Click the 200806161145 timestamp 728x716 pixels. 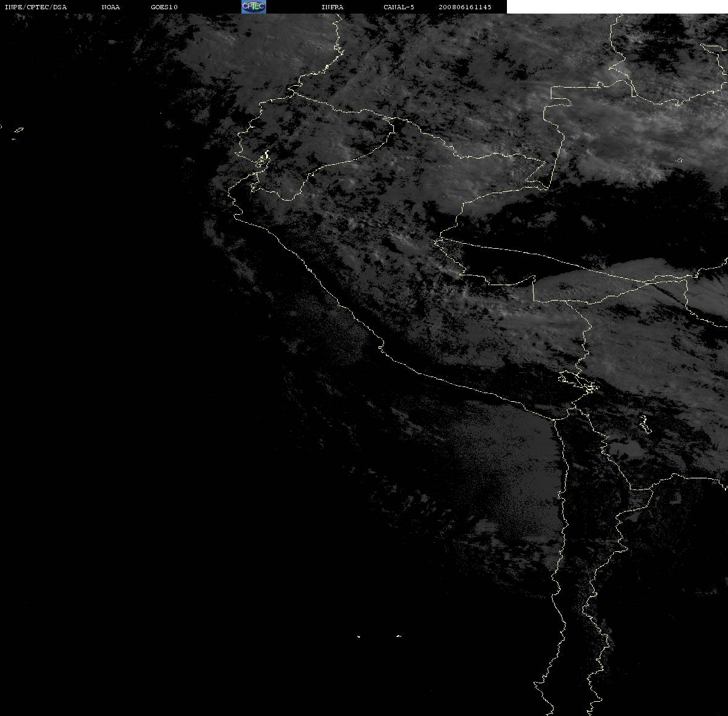[465, 7]
